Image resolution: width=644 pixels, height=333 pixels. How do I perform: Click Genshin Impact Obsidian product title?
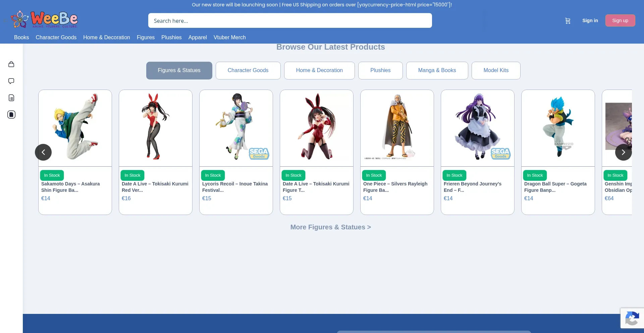[618, 187]
